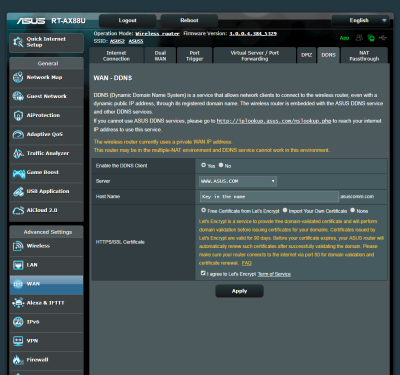Open USB Application icon
Viewport: 400px width, 375px height.
(x=18, y=191)
